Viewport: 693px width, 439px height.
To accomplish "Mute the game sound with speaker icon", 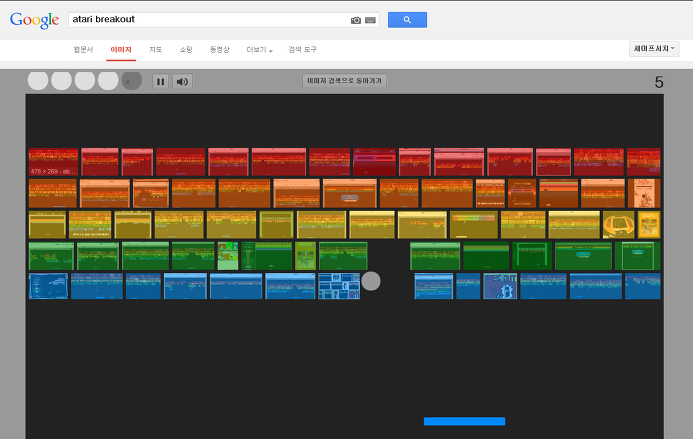I will [x=182, y=82].
